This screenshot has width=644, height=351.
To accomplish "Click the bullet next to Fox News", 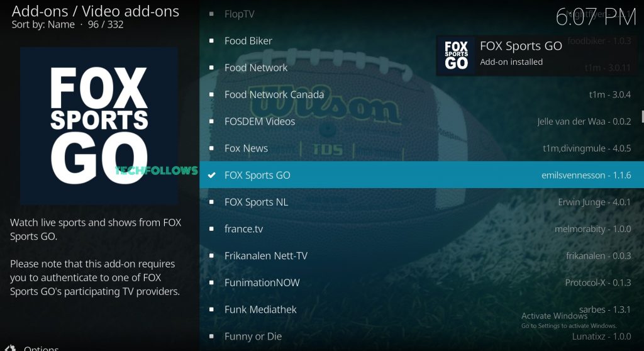I will (x=211, y=148).
